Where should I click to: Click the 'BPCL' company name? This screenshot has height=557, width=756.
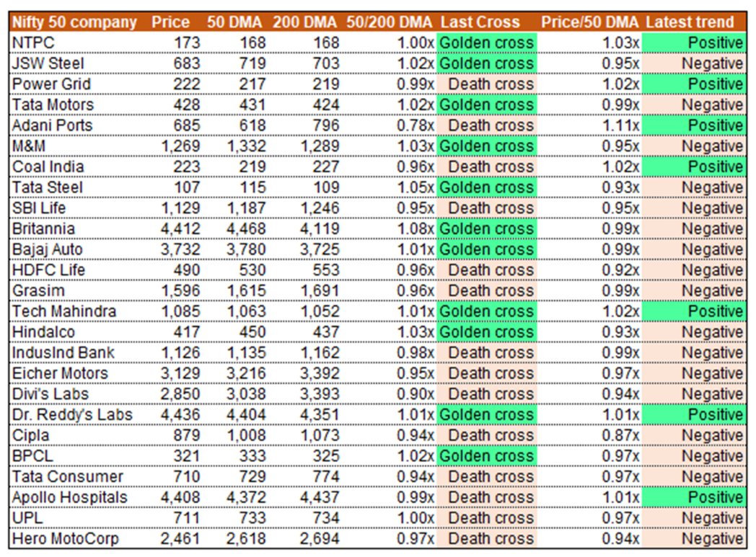tap(32, 456)
